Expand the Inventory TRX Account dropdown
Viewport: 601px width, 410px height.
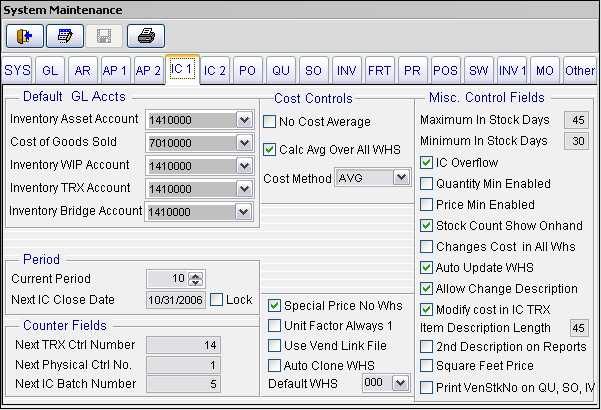point(244,189)
